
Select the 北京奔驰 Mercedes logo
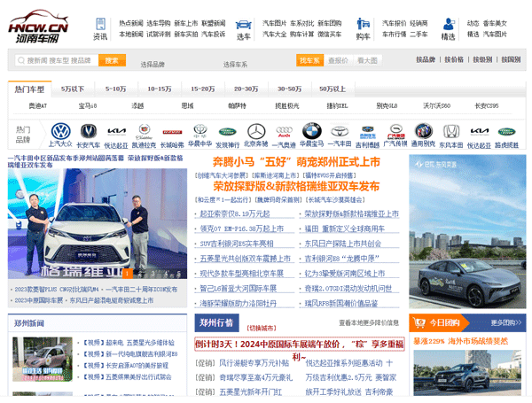[256, 131]
